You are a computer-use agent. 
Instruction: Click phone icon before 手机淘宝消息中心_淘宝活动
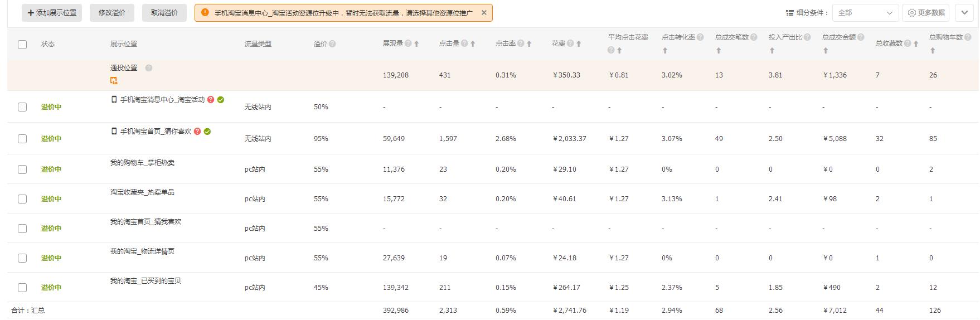click(114, 100)
